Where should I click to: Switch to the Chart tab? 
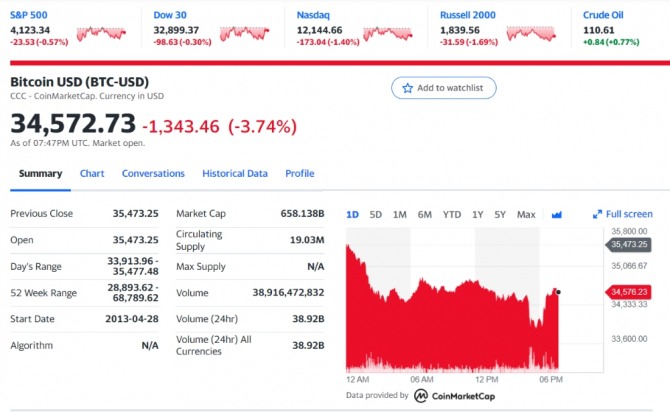click(92, 173)
